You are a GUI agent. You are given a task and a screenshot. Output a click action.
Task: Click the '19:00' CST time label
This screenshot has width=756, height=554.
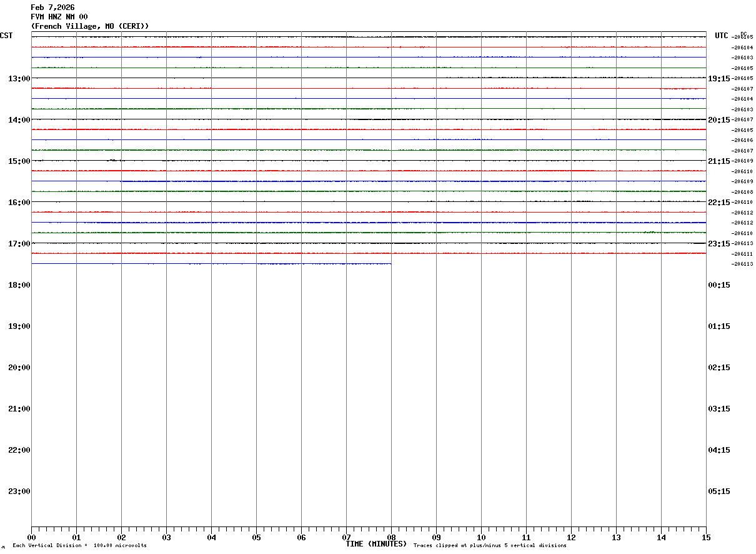[19, 326]
